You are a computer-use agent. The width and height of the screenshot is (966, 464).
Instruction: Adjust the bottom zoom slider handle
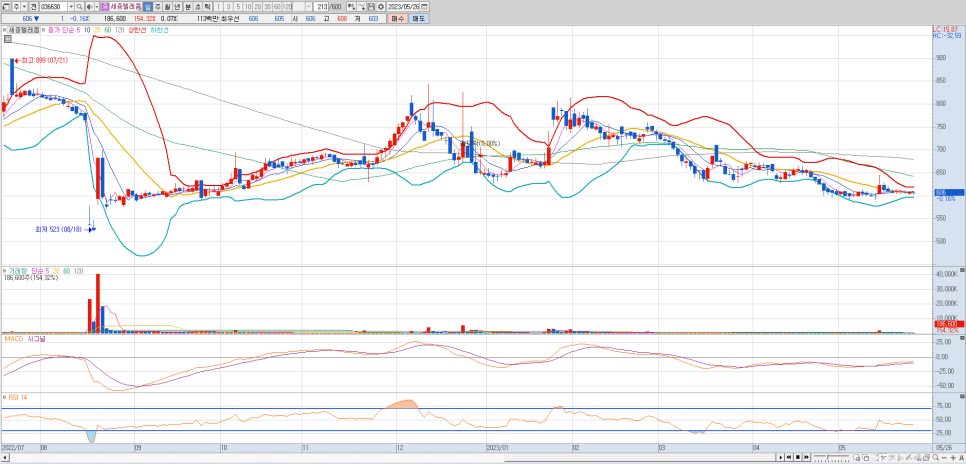click(x=827, y=457)
